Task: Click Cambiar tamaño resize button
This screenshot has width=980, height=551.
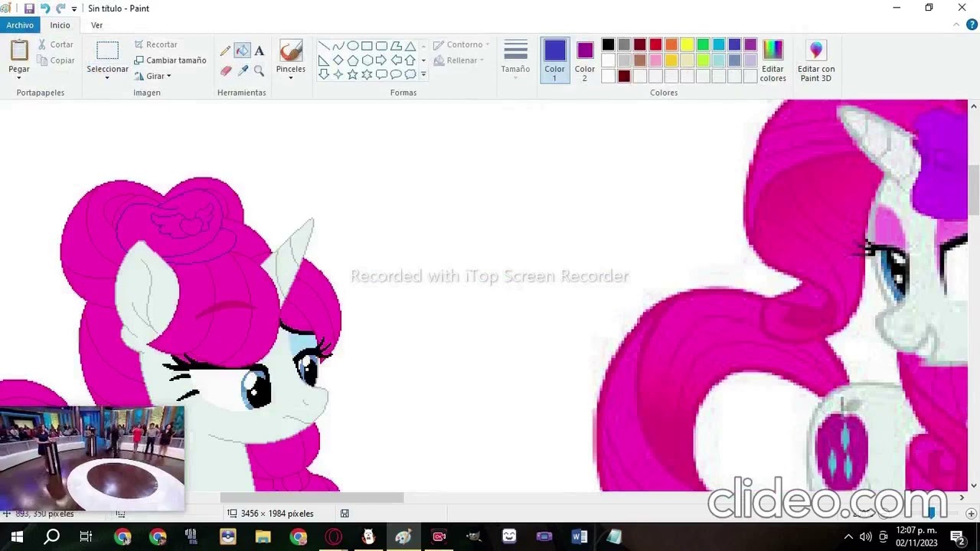Action: point(170,60)
